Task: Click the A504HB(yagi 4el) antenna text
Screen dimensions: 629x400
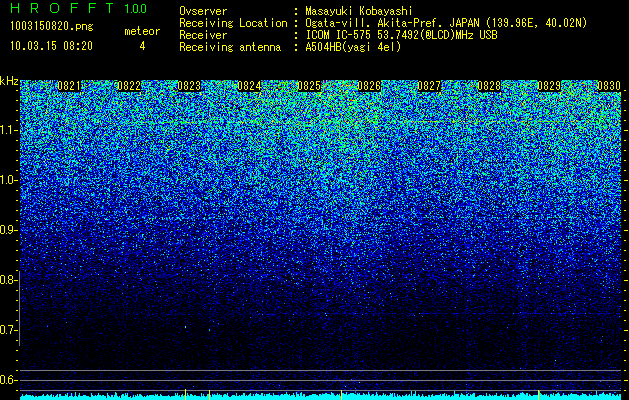Action: coord(353,47)
